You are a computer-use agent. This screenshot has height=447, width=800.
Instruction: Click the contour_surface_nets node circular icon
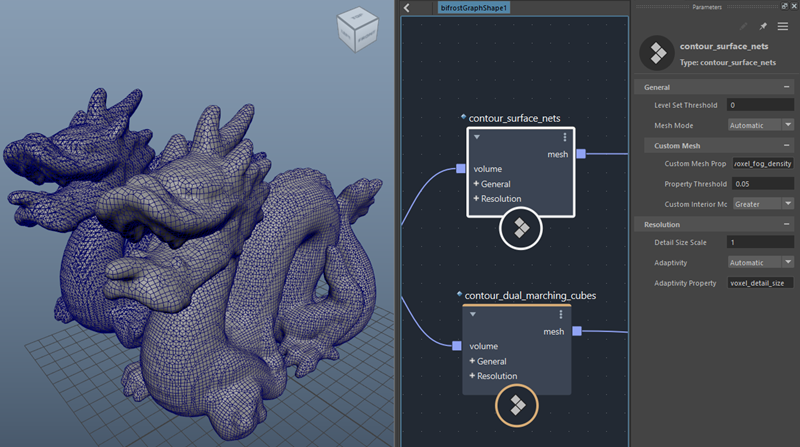point(520,228)
